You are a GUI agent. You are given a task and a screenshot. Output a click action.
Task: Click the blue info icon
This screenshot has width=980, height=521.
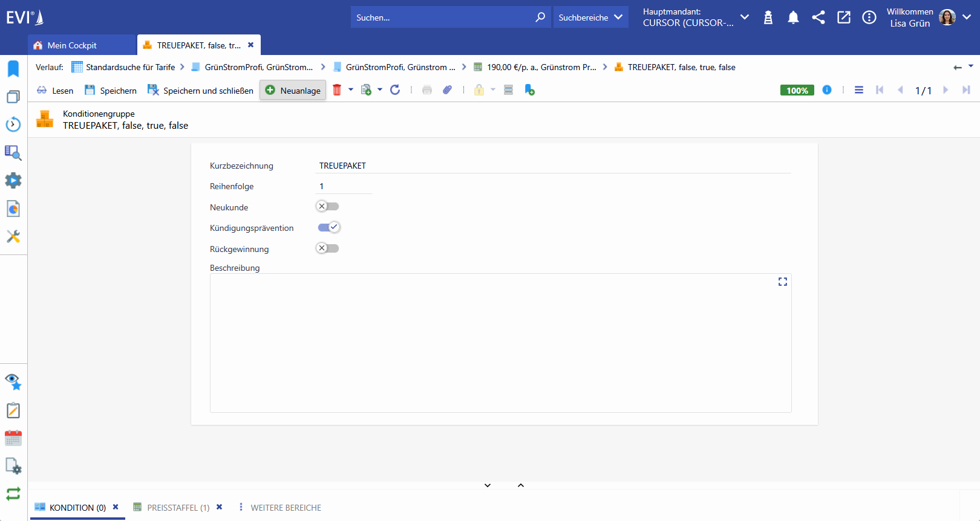(x=827, y=90)
